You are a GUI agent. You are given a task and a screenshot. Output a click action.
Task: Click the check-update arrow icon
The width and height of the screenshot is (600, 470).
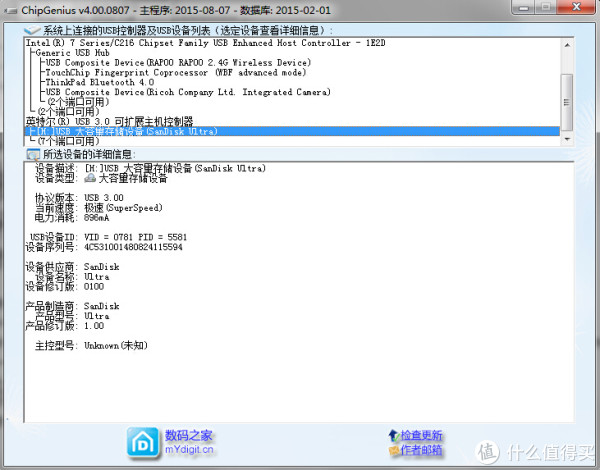click(x=394, y=435)
